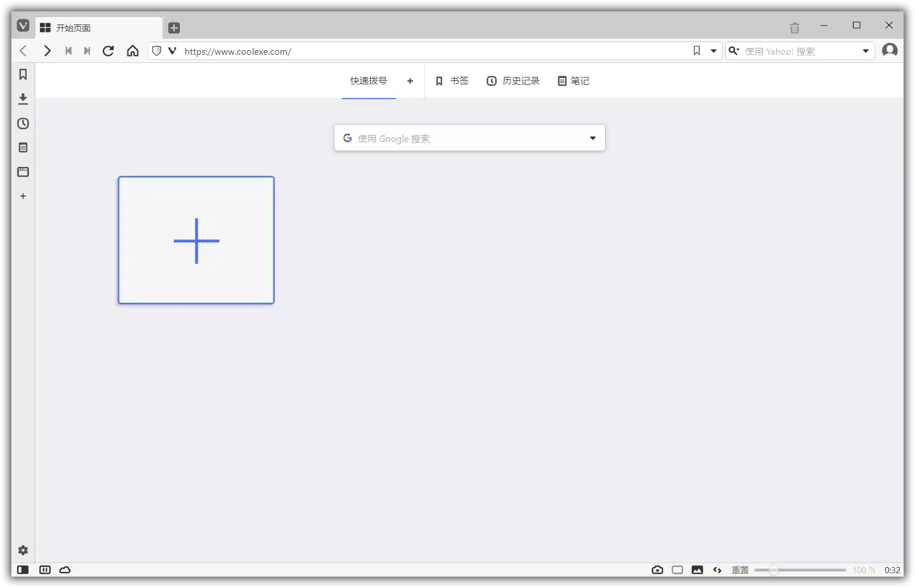
Task: Open Vivaldi settings via the gear icon
Action: tap(23, 550)
